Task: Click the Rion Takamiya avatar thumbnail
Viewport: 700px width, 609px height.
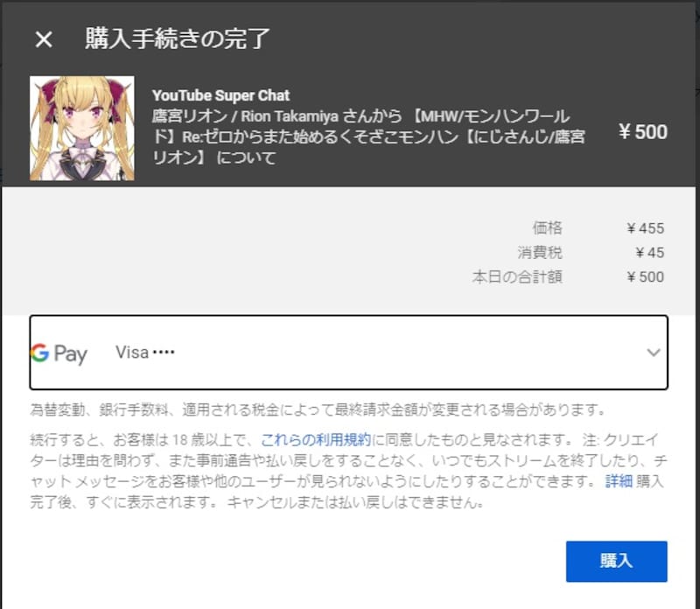Action: (x=81, y=128)
